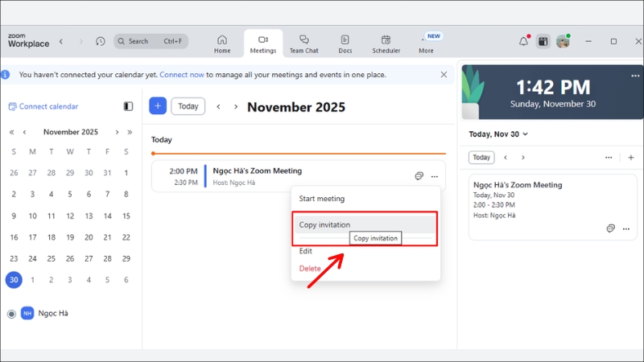Select Delete in the context menu
Viewport: 644px width, 362px height.
(x=310, y=269)
